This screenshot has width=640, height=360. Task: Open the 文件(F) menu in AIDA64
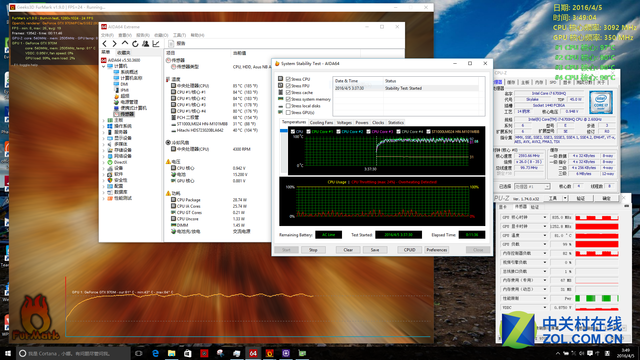[107, 35]
